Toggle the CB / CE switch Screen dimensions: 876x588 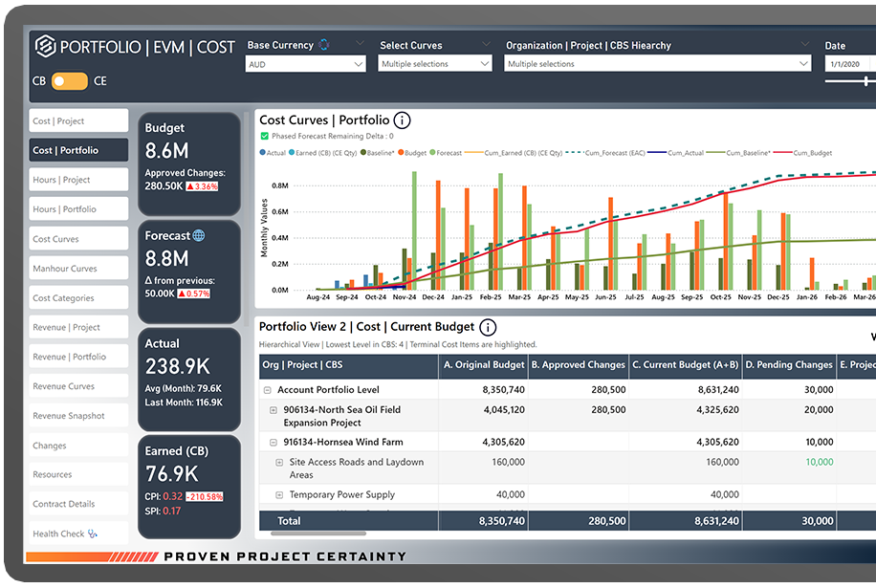click(69, 81)
